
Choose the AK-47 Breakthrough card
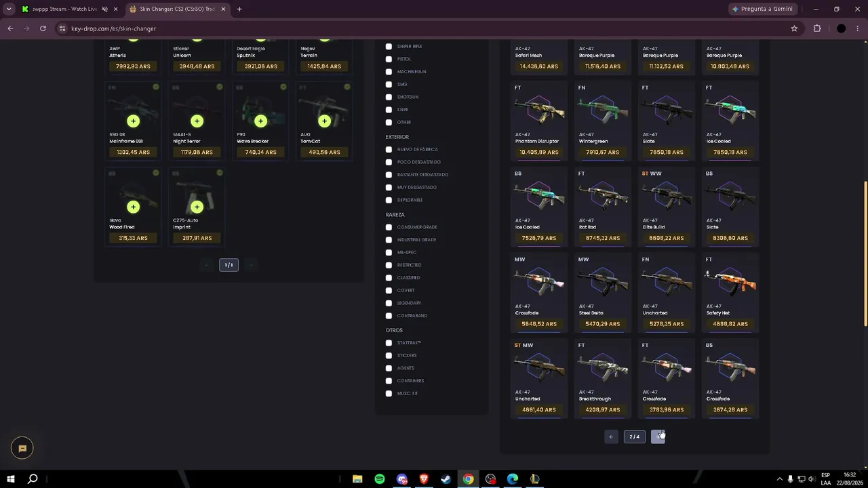point(602,379)
